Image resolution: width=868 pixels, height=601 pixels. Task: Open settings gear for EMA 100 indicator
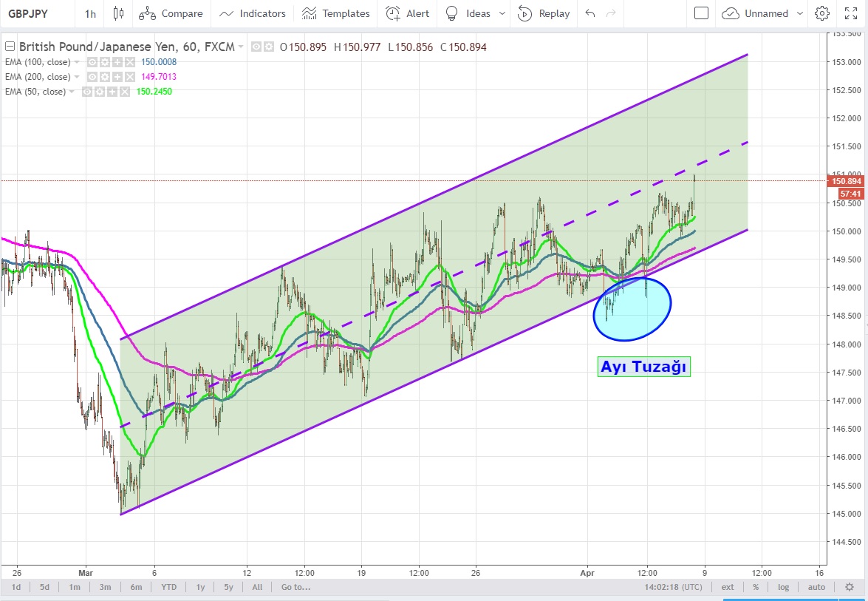105,62
